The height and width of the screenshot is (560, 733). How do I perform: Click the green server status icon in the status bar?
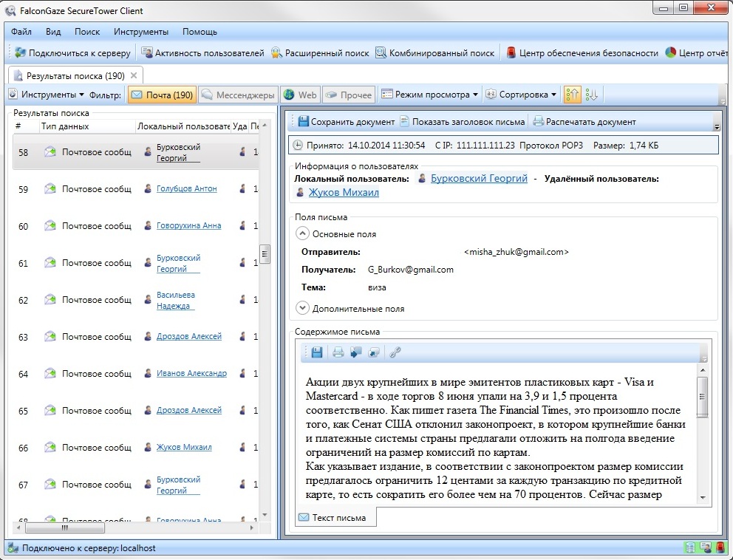(690, 547)
